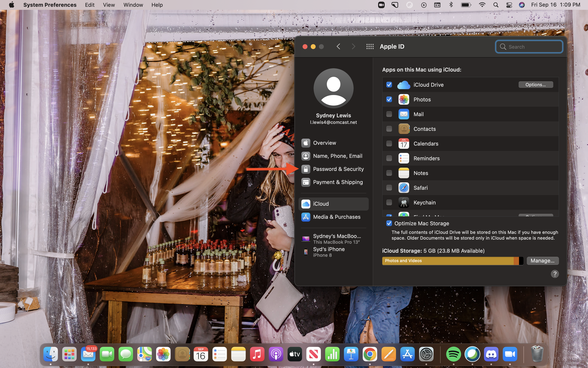Launch Launchpad from the Dock
Image resolution: width=588 pixels, height=368 pixels.
[69, 354]
